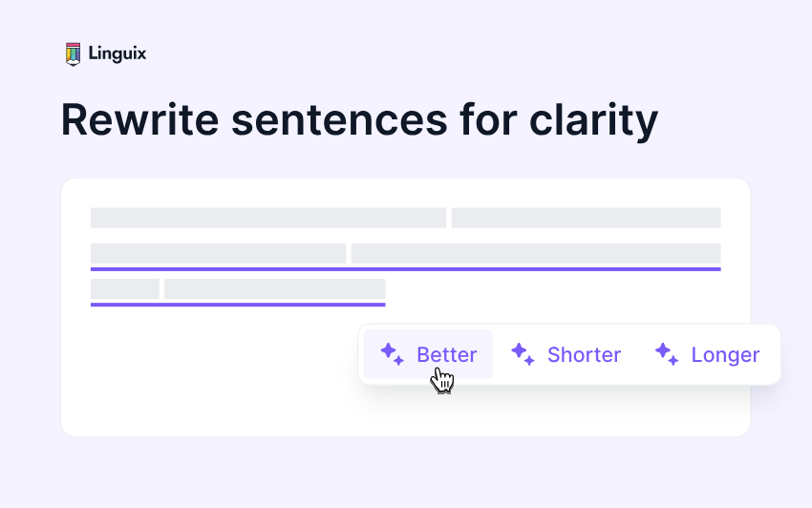Screen dimensions: 812x508
Task: Click the sparkle icon beside Shorter
Action: coord(523,354)
